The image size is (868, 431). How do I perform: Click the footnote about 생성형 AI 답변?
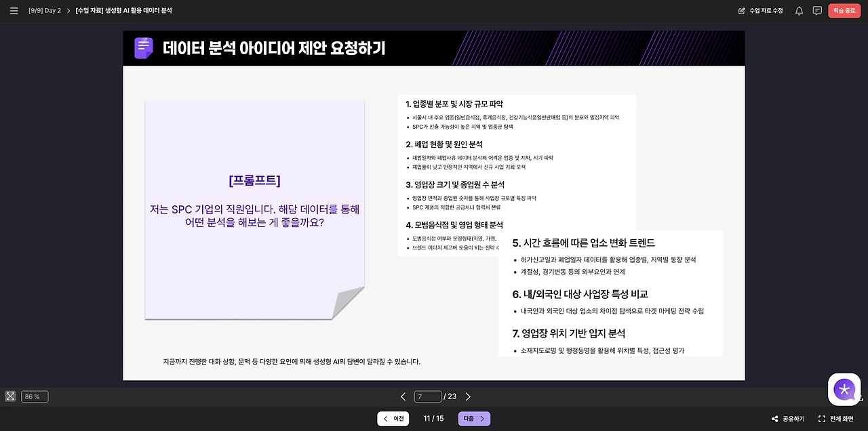(x=292, y=361)
